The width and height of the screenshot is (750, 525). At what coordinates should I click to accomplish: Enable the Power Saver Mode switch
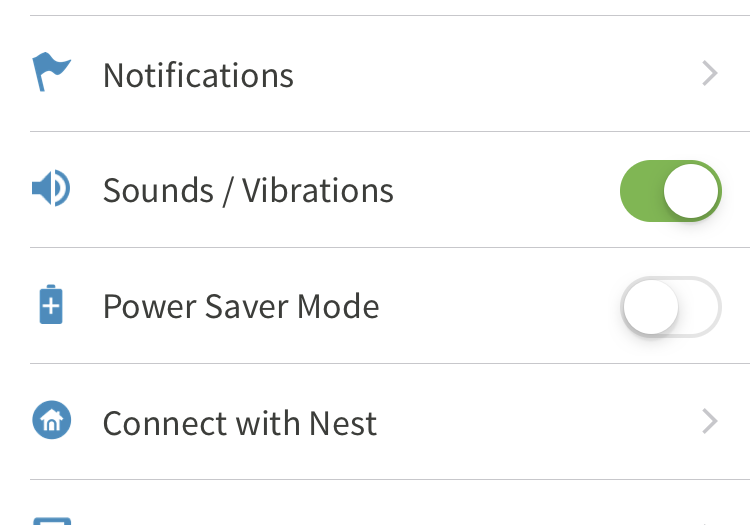tap(670, 306)
